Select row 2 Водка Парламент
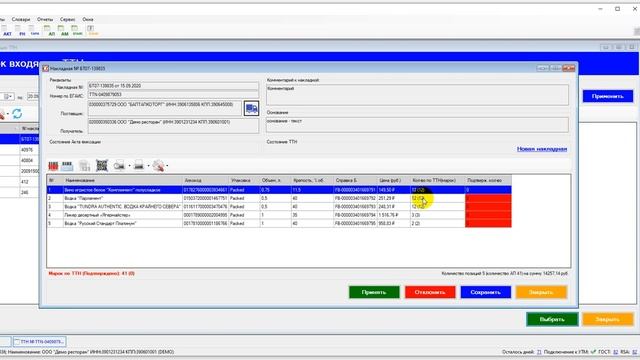 pyautogui.click(x=279, y=198)
